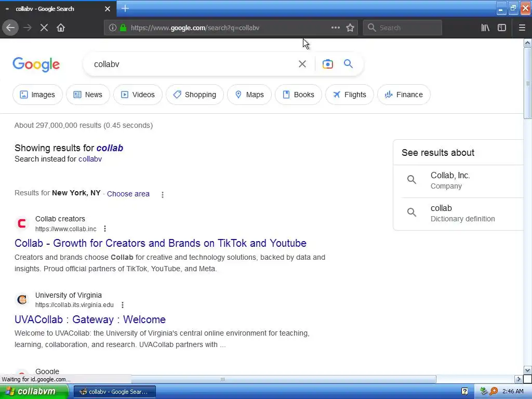Open page actions three-dot menu in address bar
Viewport: 532px width, 399px height.
335,28
